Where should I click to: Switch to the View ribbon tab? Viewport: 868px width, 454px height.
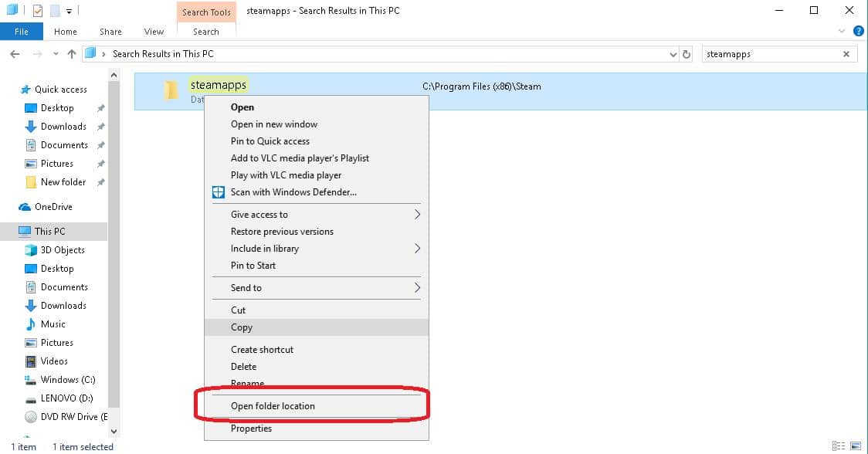click(x=154, y=32)
